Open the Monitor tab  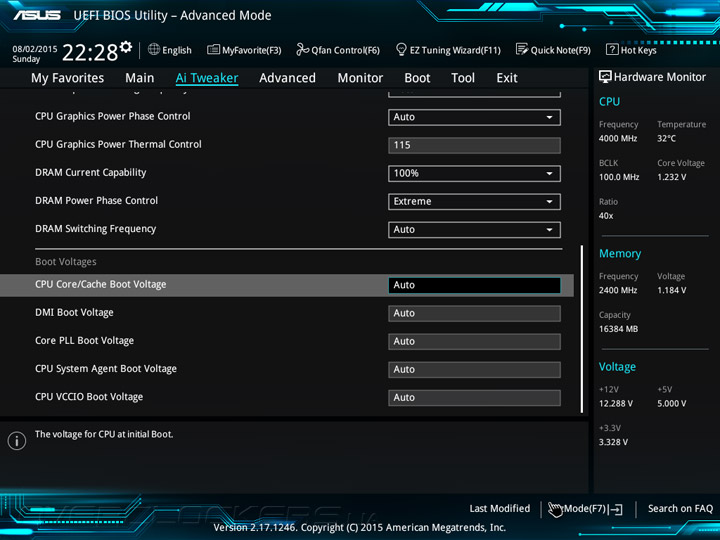click(360, 78)
